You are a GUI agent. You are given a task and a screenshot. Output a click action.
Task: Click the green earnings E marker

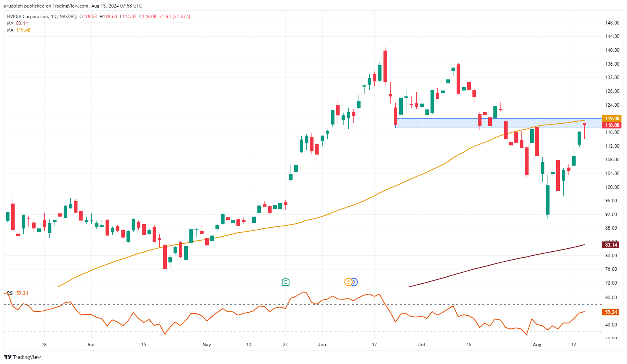point(285,282)
